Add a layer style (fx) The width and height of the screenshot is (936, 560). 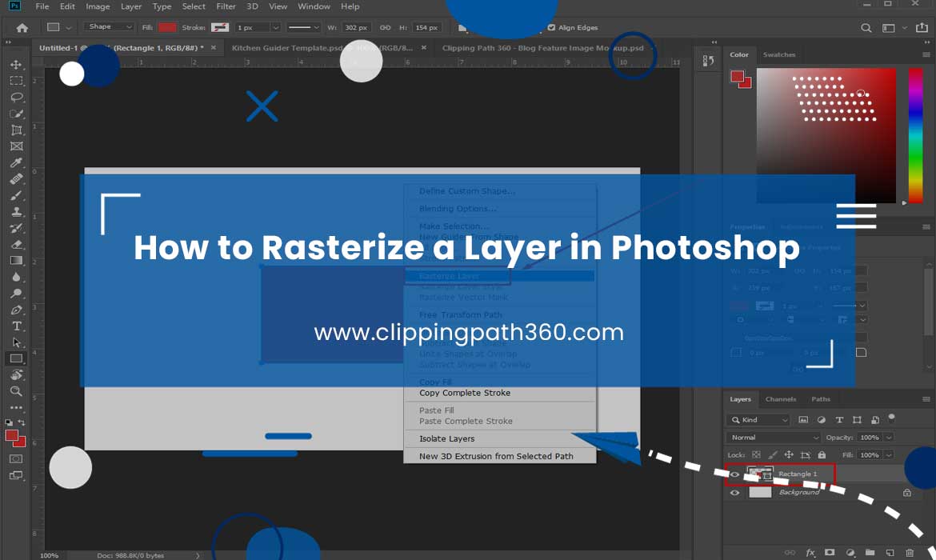click(810, 553)
